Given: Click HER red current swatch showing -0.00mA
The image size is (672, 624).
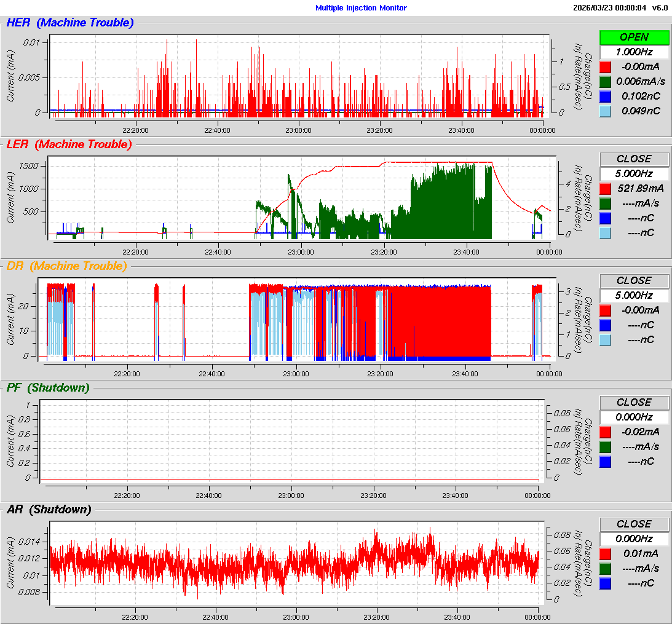Looking at the screenshot, I should [606, 66].
